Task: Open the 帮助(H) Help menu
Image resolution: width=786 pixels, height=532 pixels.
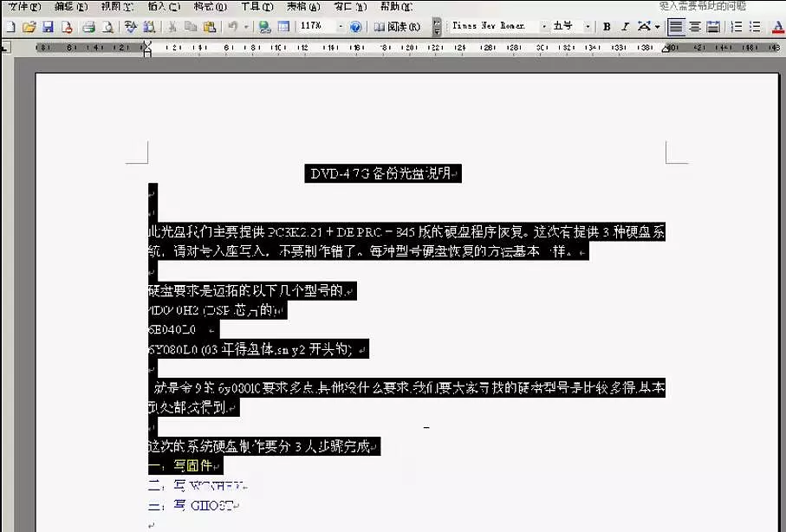Action: click(397, 7)
